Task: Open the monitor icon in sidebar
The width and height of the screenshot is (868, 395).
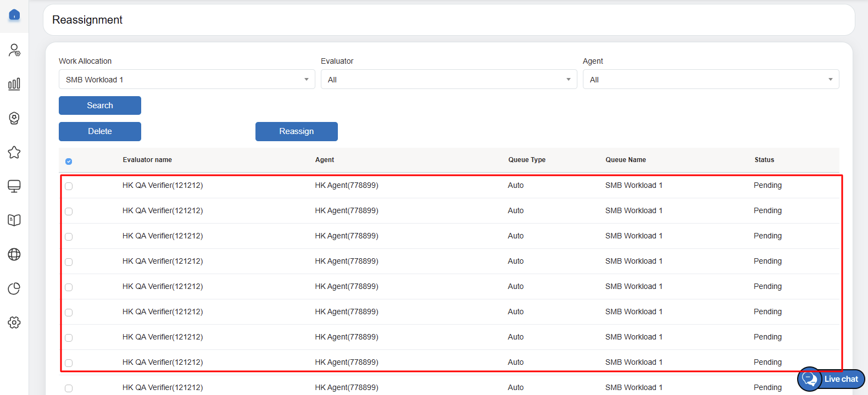Action: coord(14,186)
